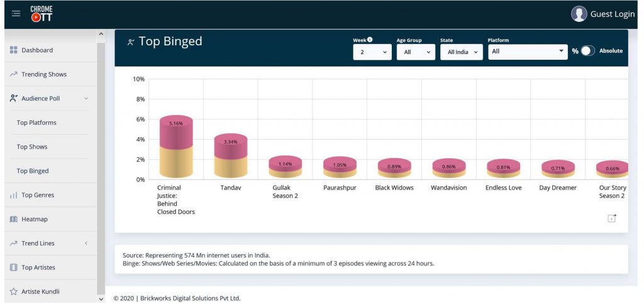
Task: Open the Age Group dropdown
Action: [416, 52]
